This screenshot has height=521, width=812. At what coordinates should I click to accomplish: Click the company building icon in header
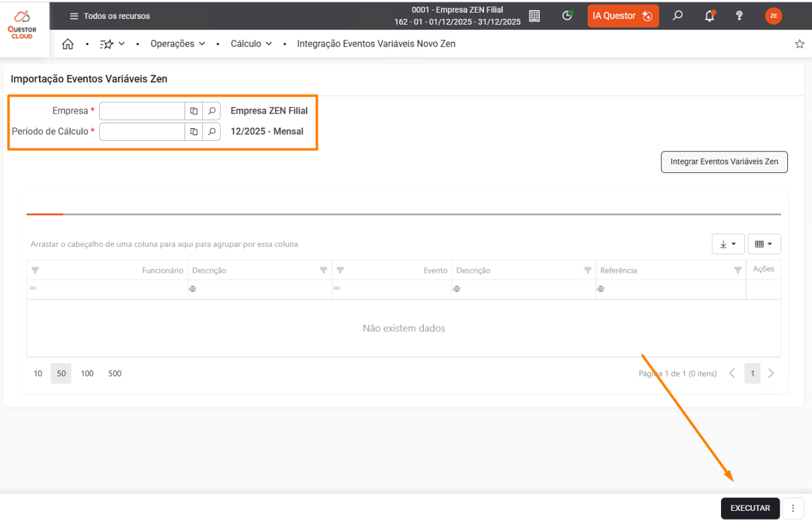[534, 16]
